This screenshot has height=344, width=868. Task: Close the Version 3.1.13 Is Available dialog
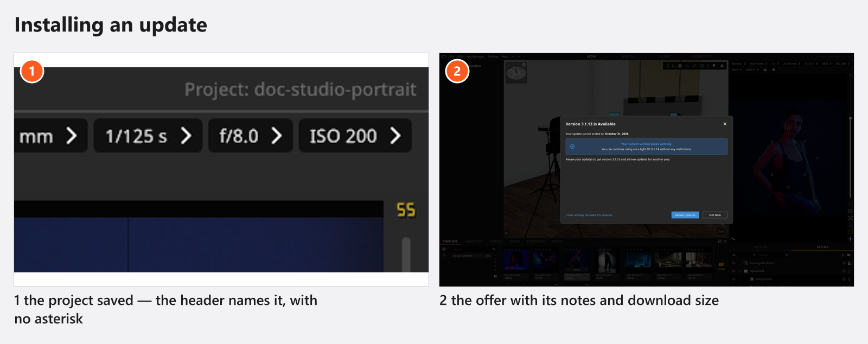(x=725, y=124)
